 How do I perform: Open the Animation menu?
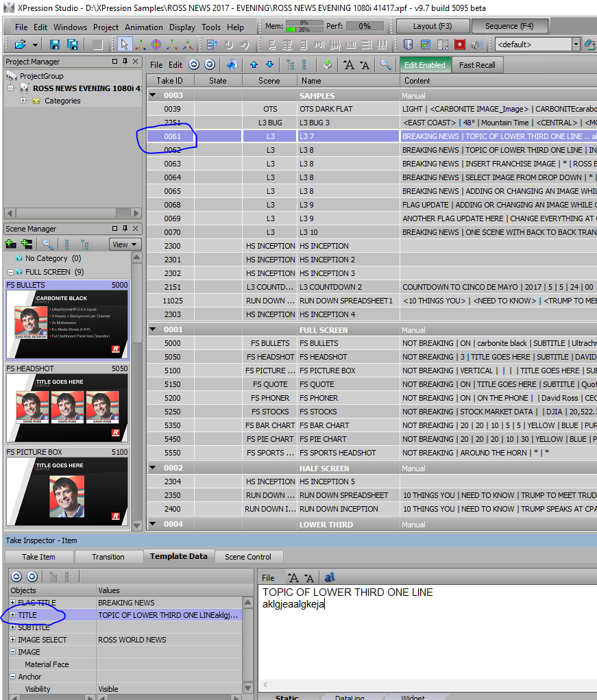(144, 27)
